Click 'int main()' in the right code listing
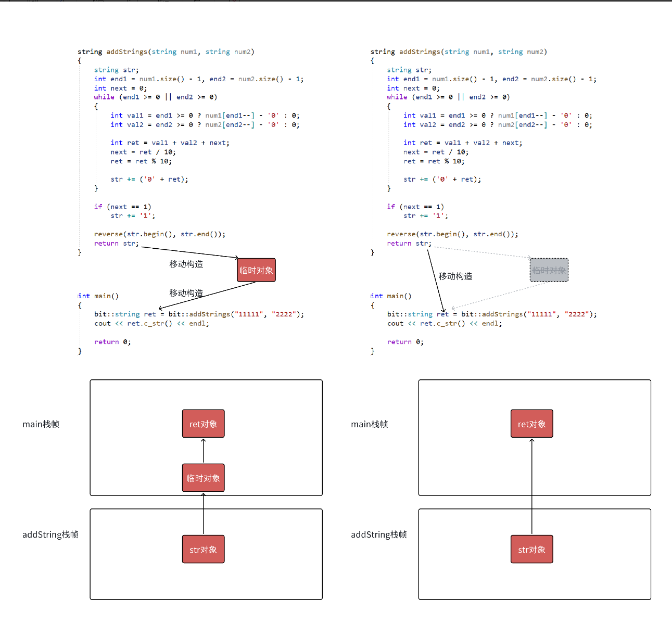The image size is (672, 624). point(391,296)
